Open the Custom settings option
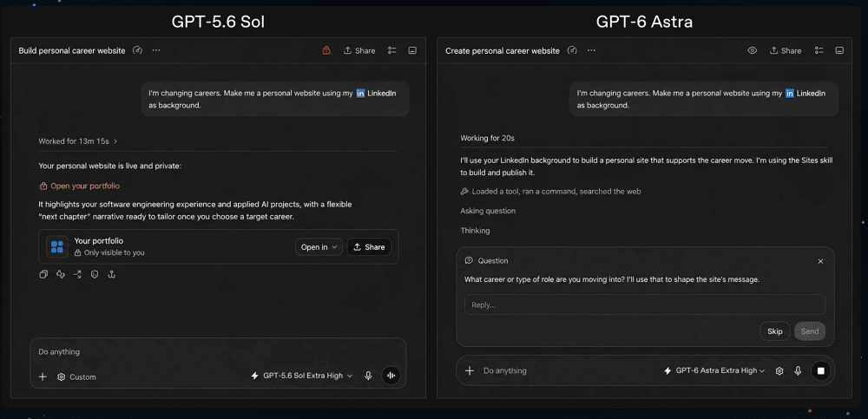 click(77, 377)
